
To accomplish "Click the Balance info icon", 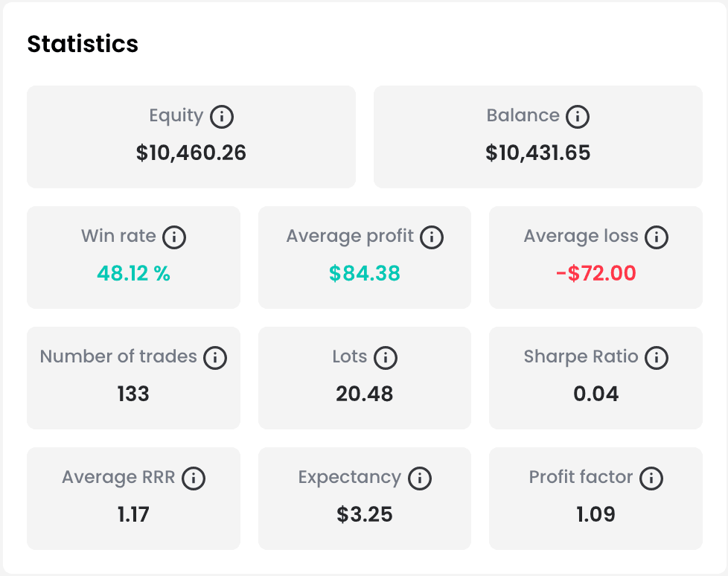I will 578,116.
